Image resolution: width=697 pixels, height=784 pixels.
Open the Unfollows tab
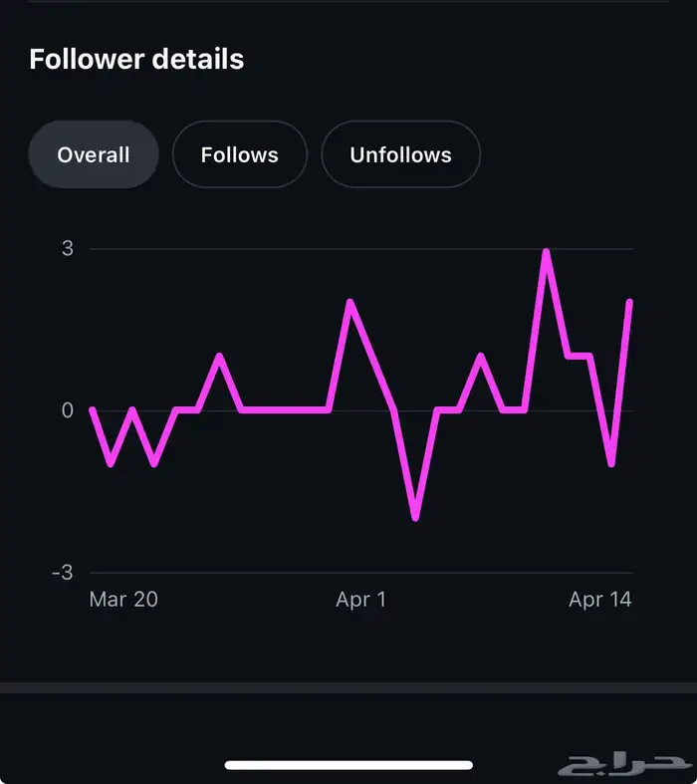[x=400, y=154]
